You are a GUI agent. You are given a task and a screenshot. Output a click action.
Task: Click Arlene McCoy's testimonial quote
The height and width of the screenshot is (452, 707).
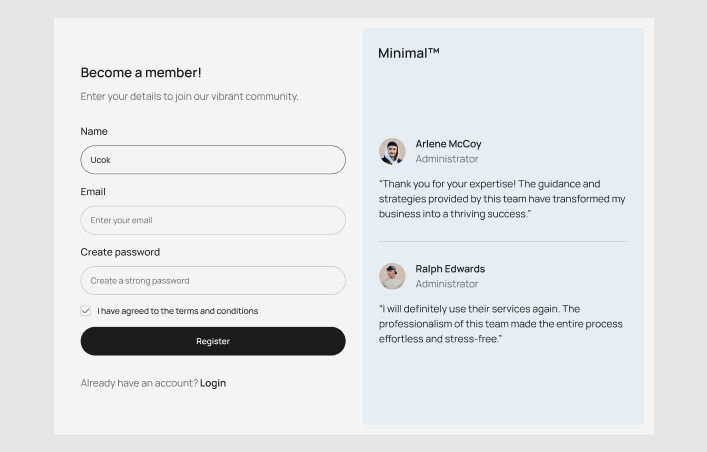point(502,199)
